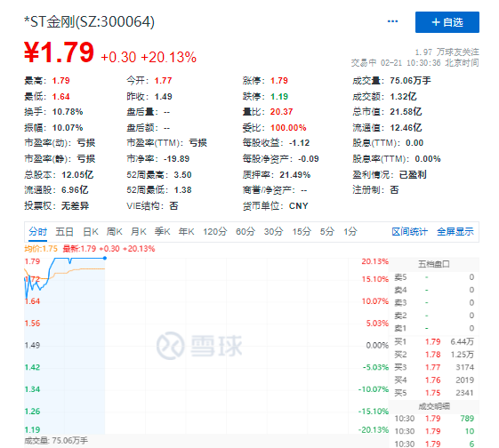Pick the 5分 interval tab
The image size is (499, 448).
pos(327,232)
